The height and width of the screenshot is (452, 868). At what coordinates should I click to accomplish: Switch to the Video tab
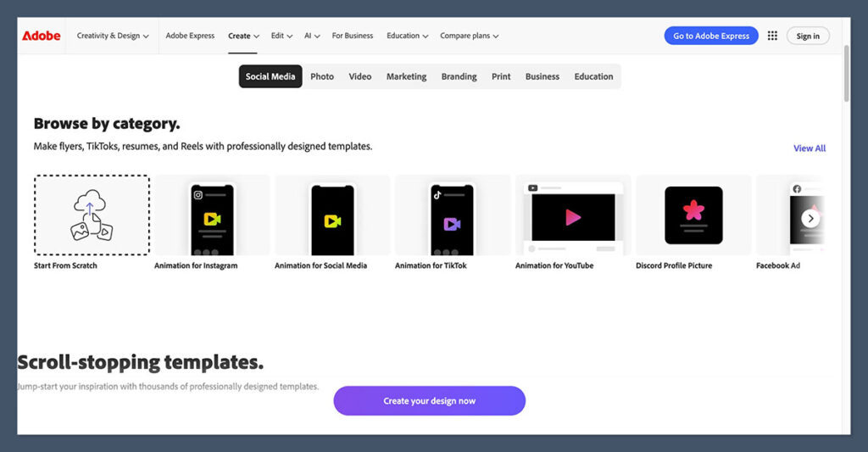point(359,76)
